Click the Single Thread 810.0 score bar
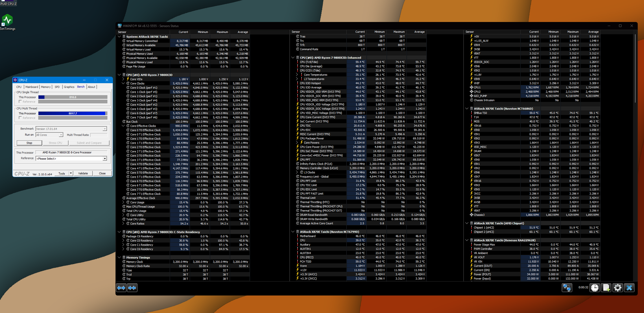Image resolution: width=644 pixels, height=313 pixels. pyautogui.click(x=73, y=97)
